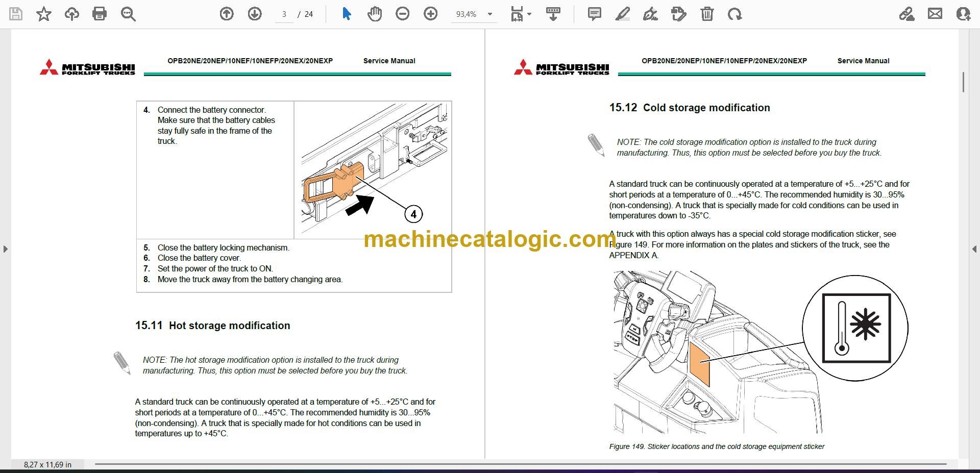Select the highlight text pen tool

[623, 14]
